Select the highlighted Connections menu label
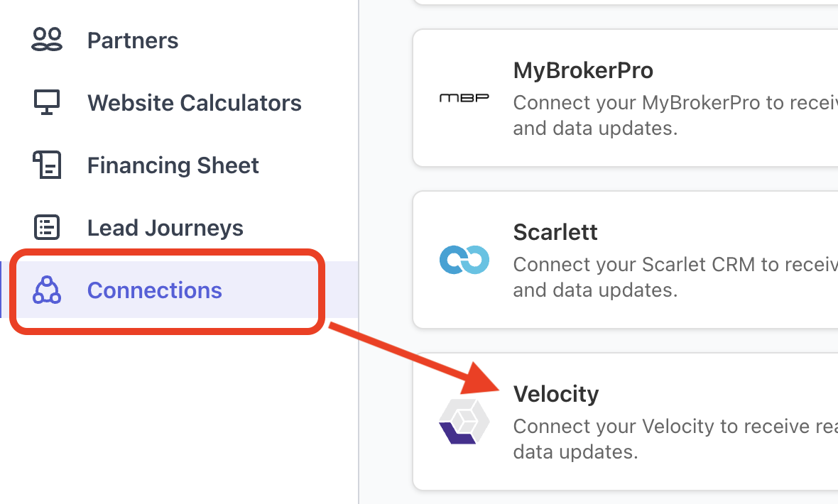838x504 pixels. coord(154,290)
